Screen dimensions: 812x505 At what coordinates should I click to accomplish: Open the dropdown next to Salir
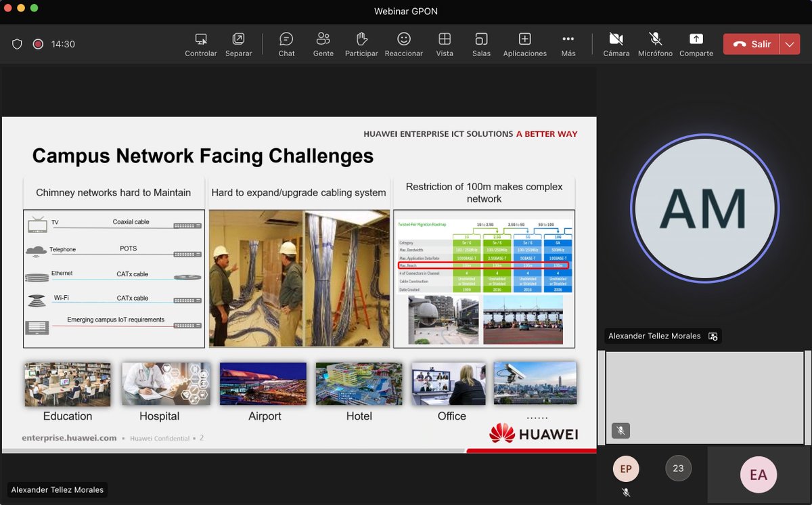tap(789, 43)
